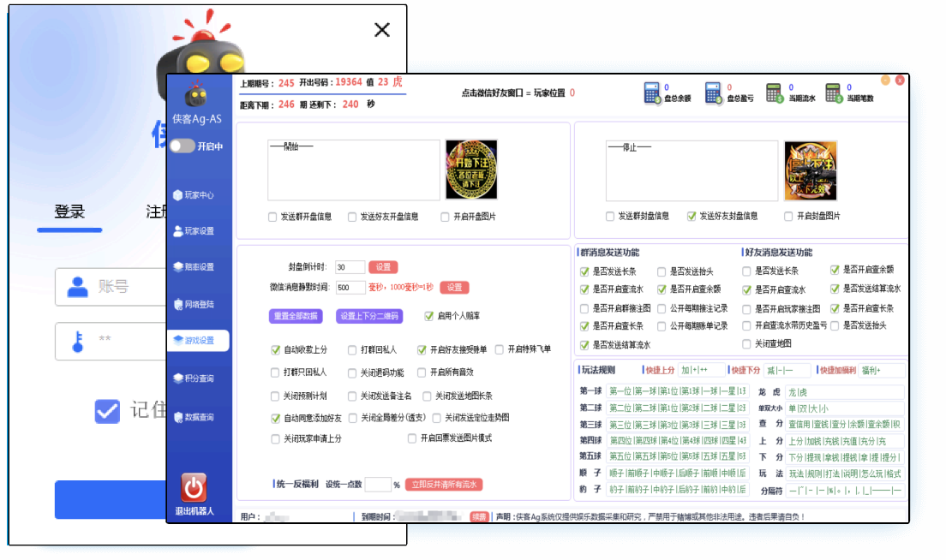Click the 当期笔数 calculator icon
This screenshot has width=946, height=560.
(x=833, y=92)
